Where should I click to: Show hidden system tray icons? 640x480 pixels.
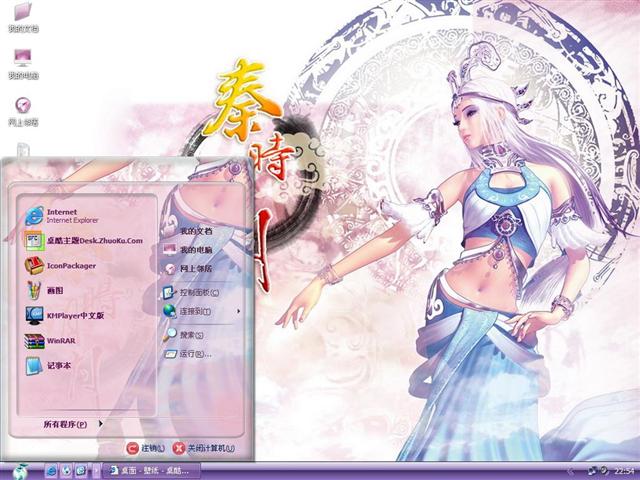coord(571,471)
